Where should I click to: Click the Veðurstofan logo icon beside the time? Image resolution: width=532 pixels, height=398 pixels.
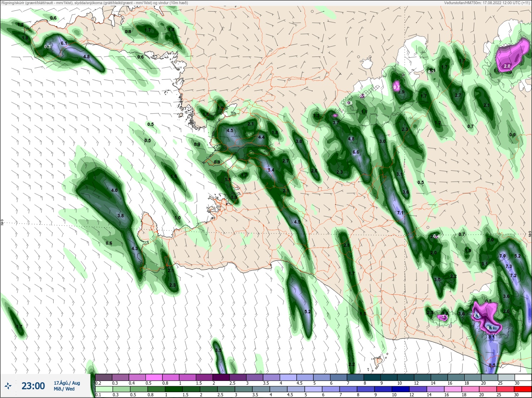pos(8,386)
